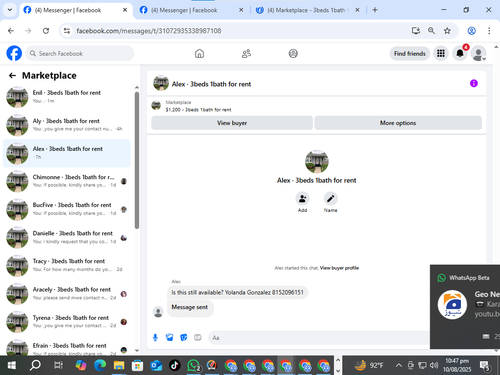Open the Facebook menu grid icon
This screenshot has width=500, height=375.
pos(441,53)
